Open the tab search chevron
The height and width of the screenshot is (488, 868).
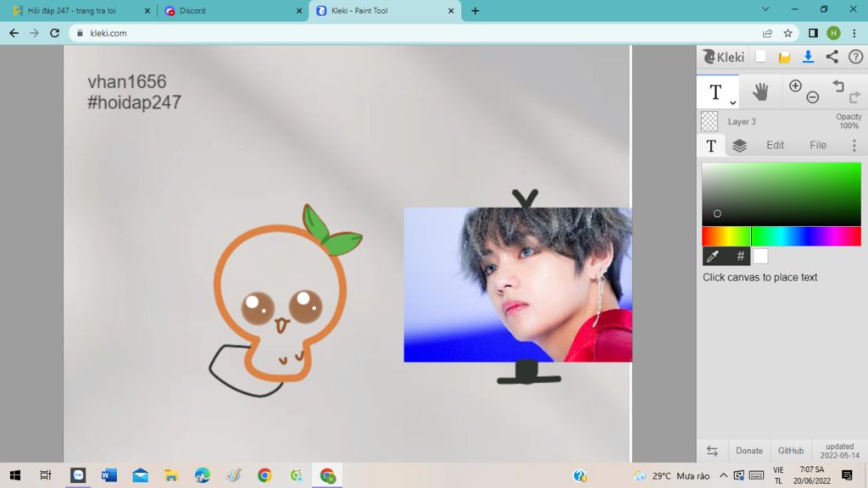pos(765,9)
